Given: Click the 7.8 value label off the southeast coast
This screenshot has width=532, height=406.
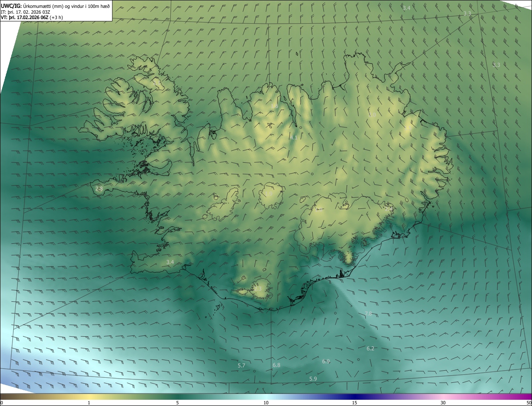Looking at the screenshot, I should click(368, 313).
